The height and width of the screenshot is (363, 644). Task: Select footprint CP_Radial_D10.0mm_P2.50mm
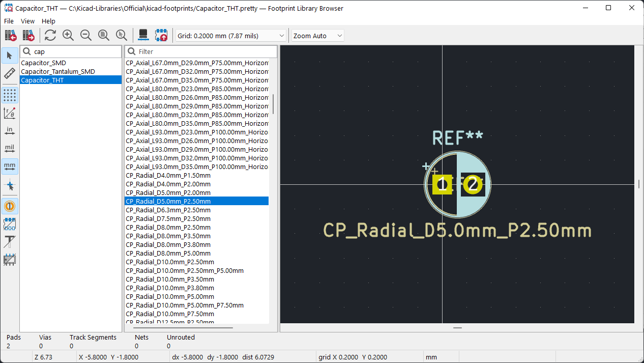[197, 262]
